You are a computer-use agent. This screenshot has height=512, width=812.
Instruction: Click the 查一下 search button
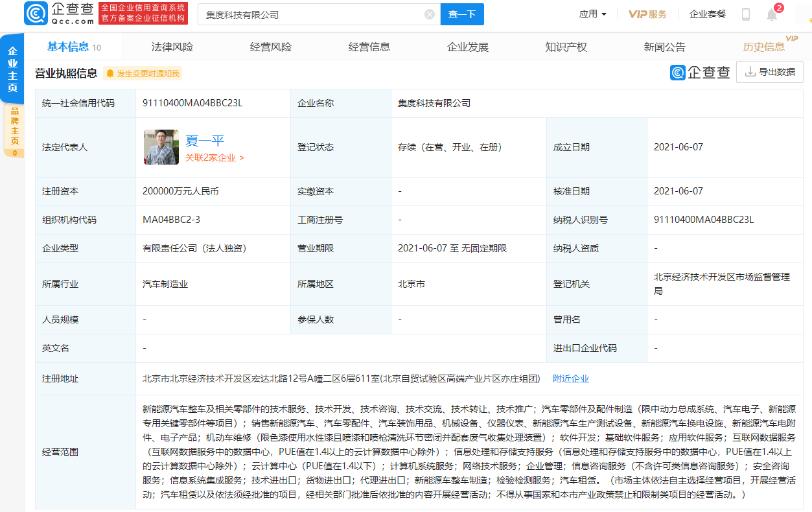461,14
